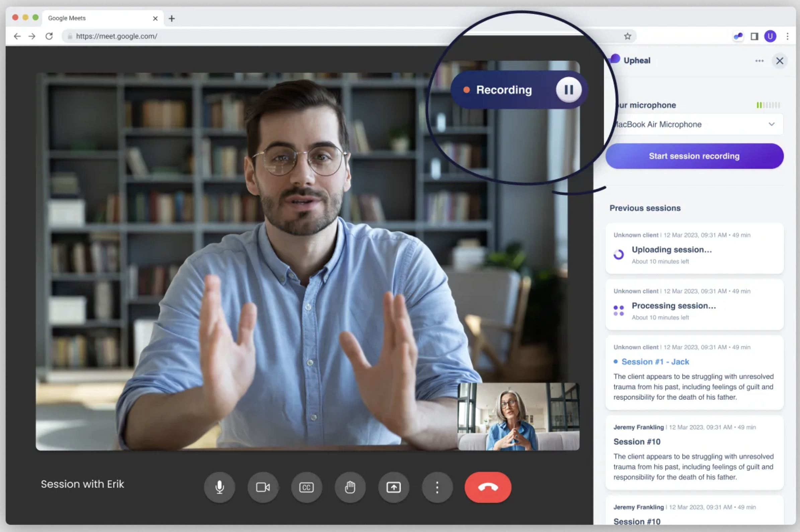Open Session #1 - Jack link

[x=655, y=362]
